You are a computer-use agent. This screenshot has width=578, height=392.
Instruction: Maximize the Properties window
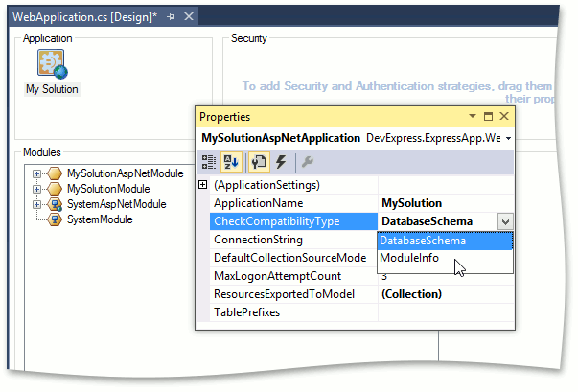coord(488,116)
